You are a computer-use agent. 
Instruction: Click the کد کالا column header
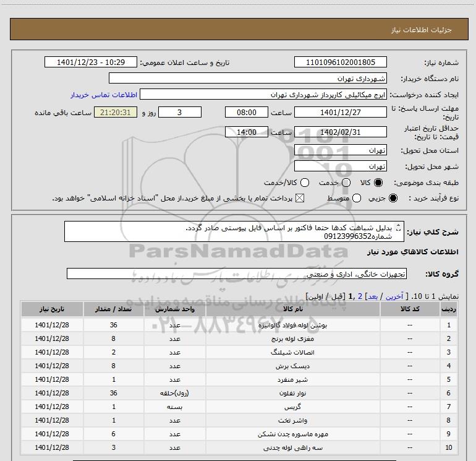pos(410,309)
